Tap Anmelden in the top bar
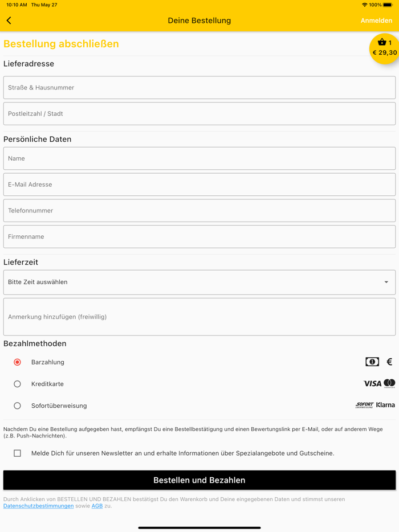 click(376, 21)
